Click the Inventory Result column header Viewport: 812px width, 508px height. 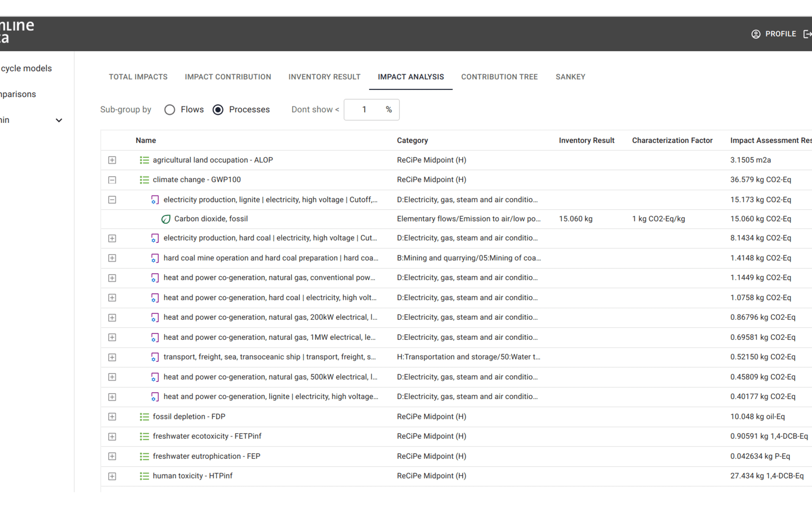(x=586, y=141)
